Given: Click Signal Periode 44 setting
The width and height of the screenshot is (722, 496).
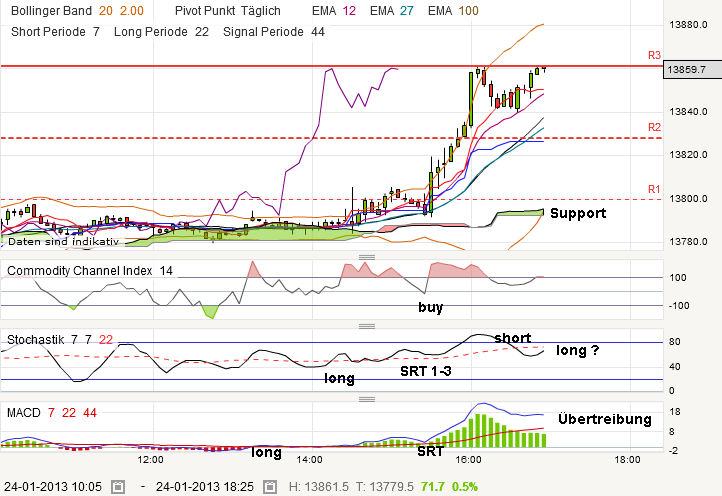Looking at the screenshot, I should [x=274, y=32].
